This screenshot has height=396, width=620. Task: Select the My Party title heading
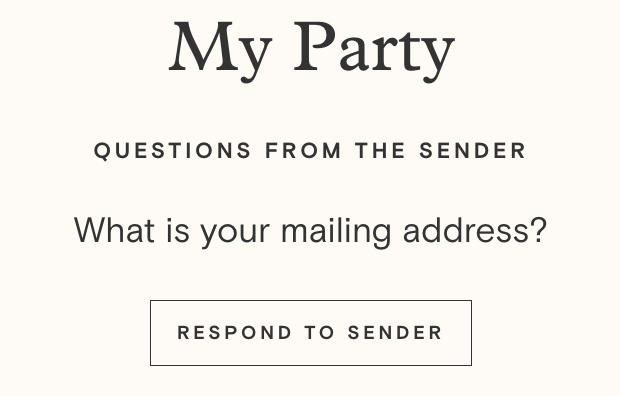312,51
